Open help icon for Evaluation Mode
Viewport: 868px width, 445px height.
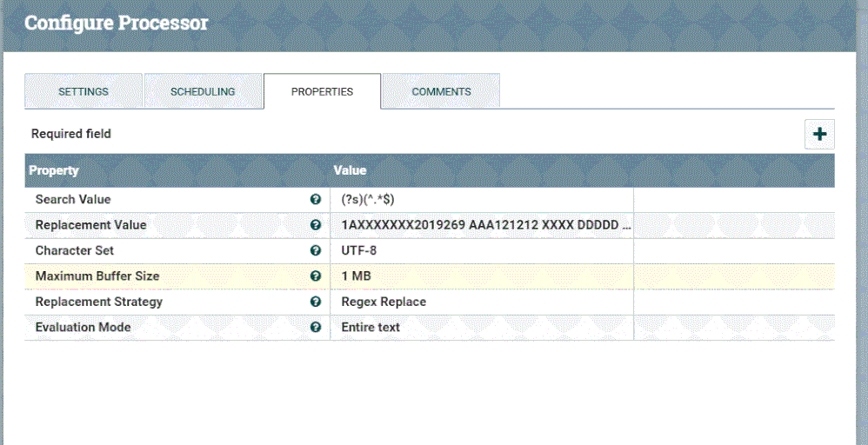click(316, 327)
